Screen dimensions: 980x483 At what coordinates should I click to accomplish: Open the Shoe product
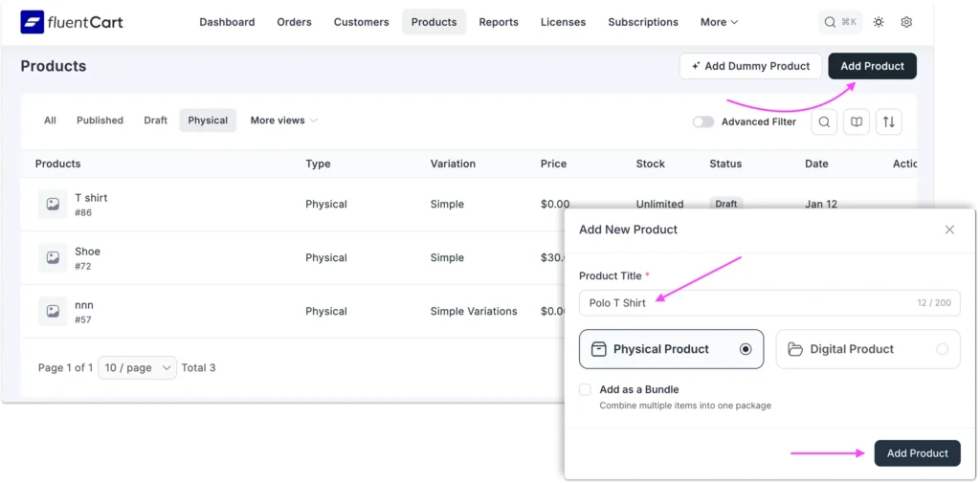point(87,252)
